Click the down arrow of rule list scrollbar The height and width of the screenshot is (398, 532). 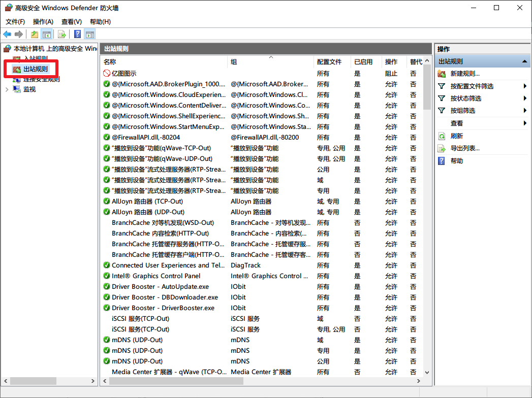[x=427, y=372]
